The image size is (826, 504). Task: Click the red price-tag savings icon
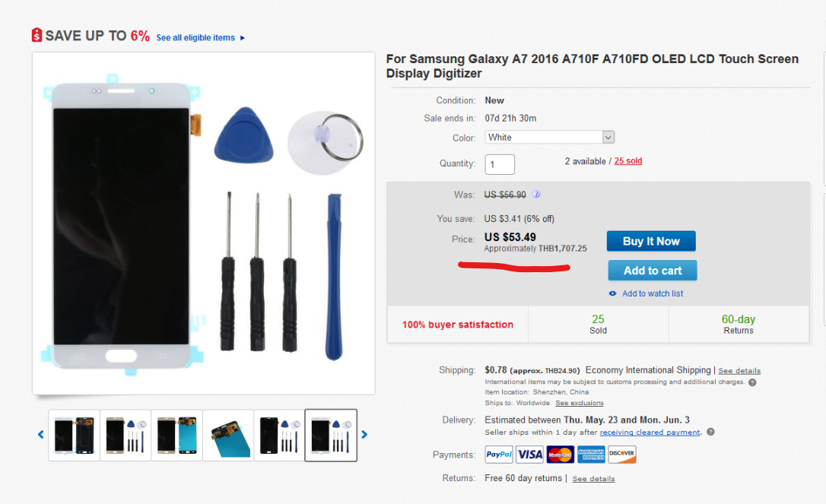click(x=36, y=35)
